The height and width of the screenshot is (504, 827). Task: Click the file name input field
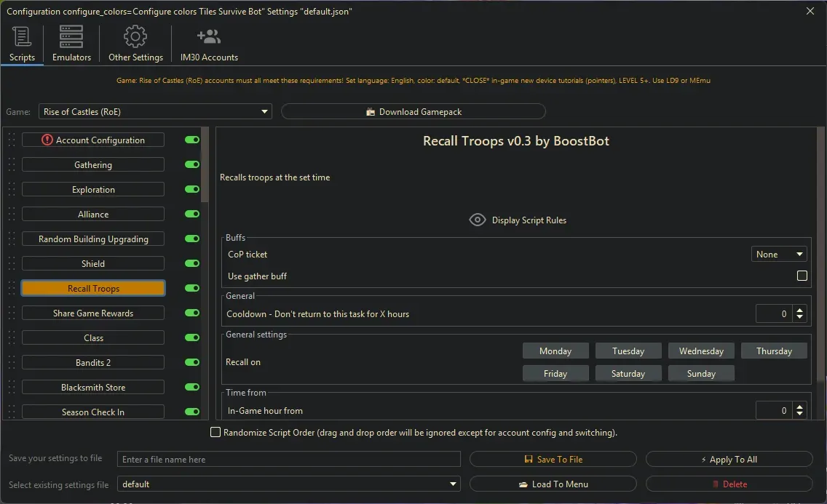point(288,459)
